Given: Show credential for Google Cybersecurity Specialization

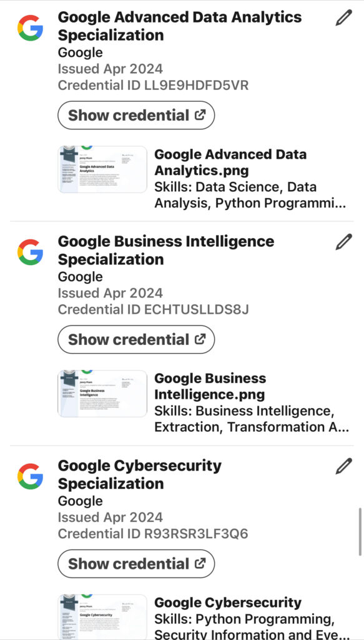Looking at the screenshot, I should [136, 564].
